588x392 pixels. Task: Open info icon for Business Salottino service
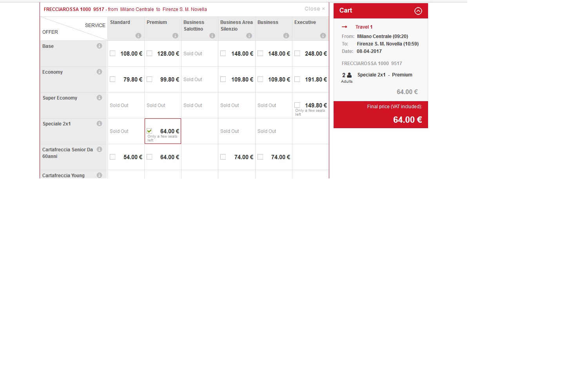(212, 36)
